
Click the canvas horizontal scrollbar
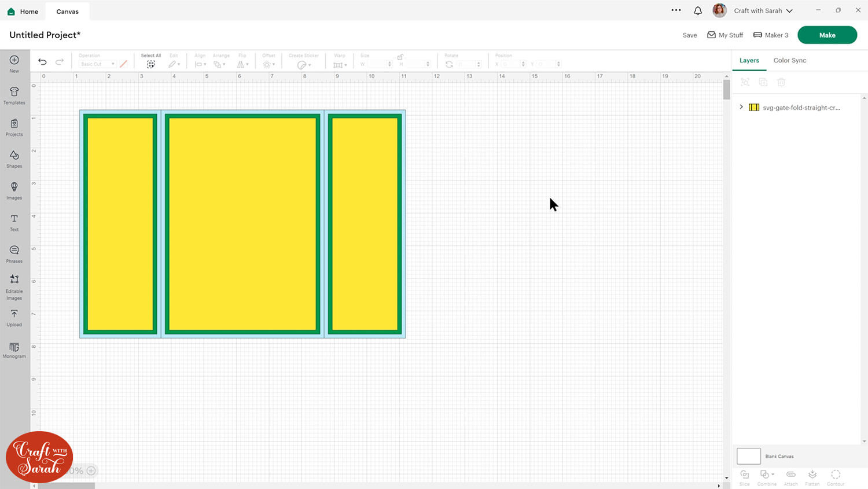66,486
